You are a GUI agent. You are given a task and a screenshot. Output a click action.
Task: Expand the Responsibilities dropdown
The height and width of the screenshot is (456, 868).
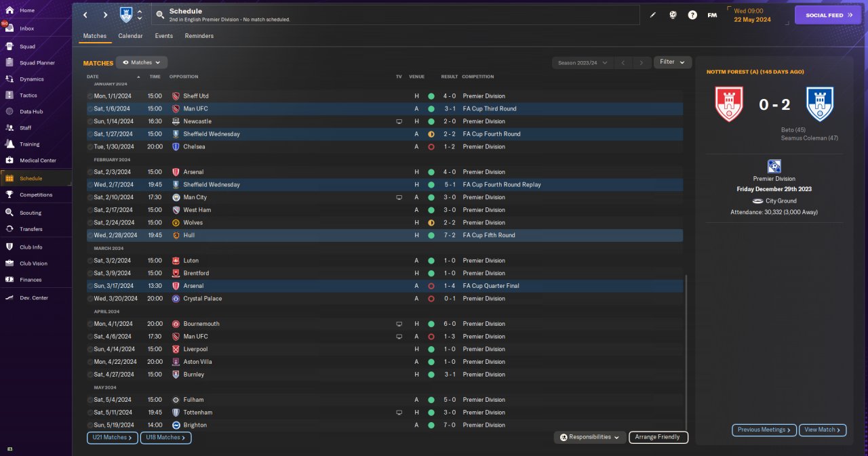[x=589, y=438]
